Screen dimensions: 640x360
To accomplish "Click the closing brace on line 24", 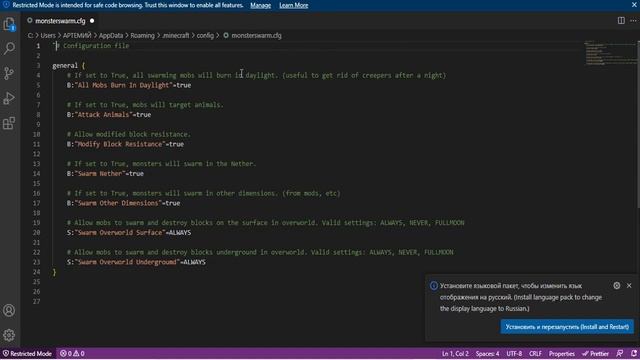I will (x=54, y=272).
